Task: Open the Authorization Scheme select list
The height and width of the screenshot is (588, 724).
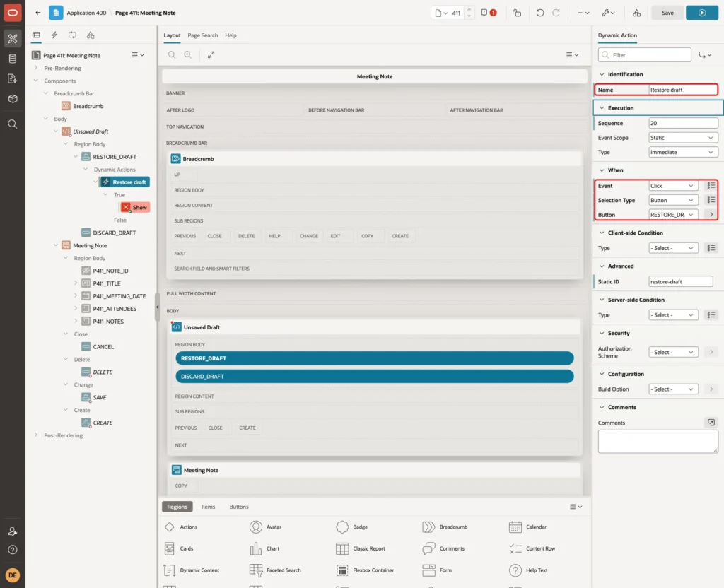Action: pos(673,352)
